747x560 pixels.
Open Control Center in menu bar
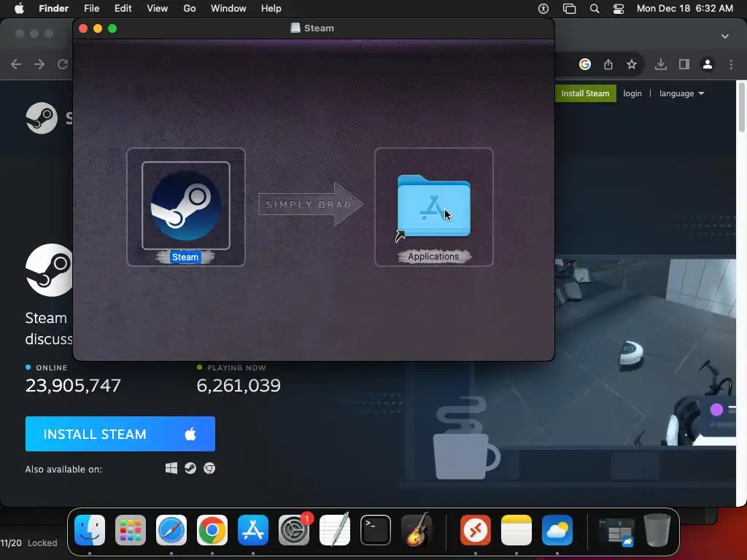[619, 9]
